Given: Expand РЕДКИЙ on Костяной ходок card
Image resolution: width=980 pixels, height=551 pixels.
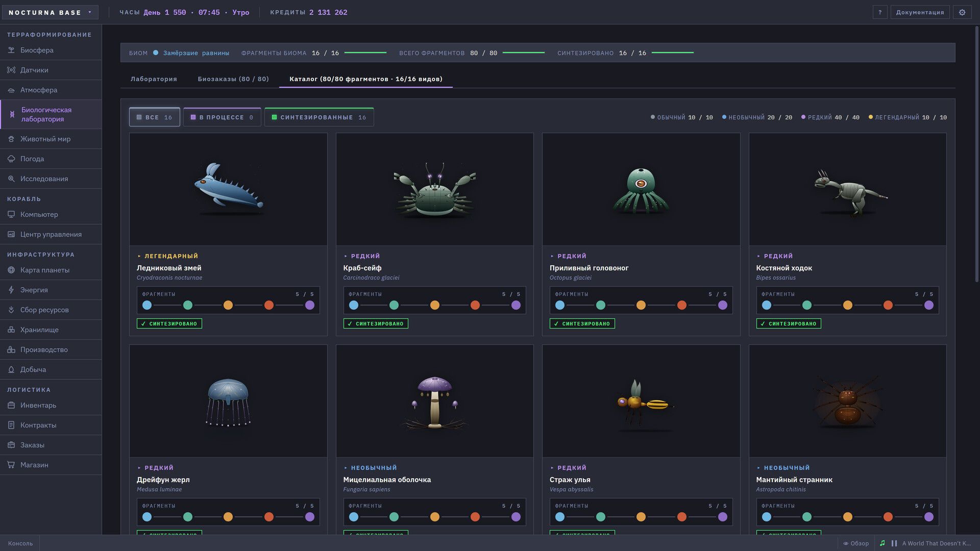Looking at the screenshot, I should pos(775,256).
